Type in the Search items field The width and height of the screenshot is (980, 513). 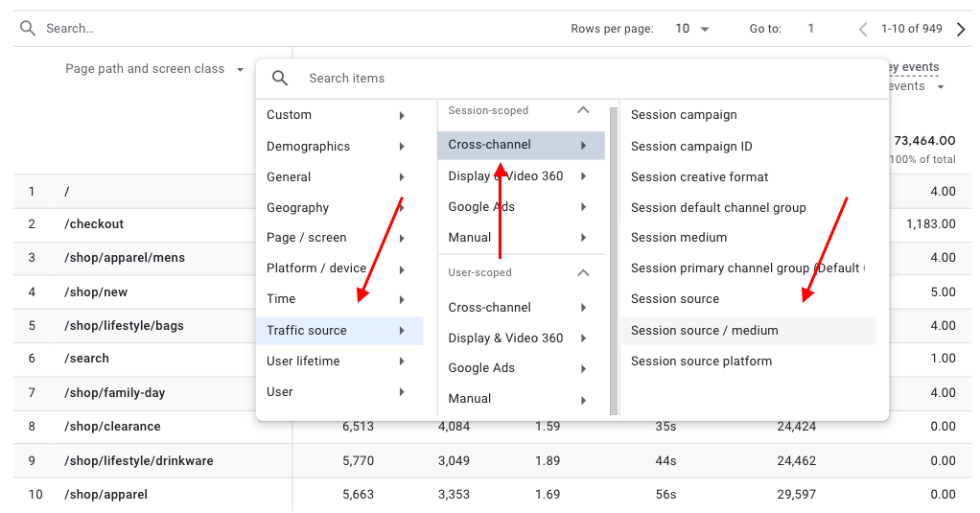pos(575,78)
